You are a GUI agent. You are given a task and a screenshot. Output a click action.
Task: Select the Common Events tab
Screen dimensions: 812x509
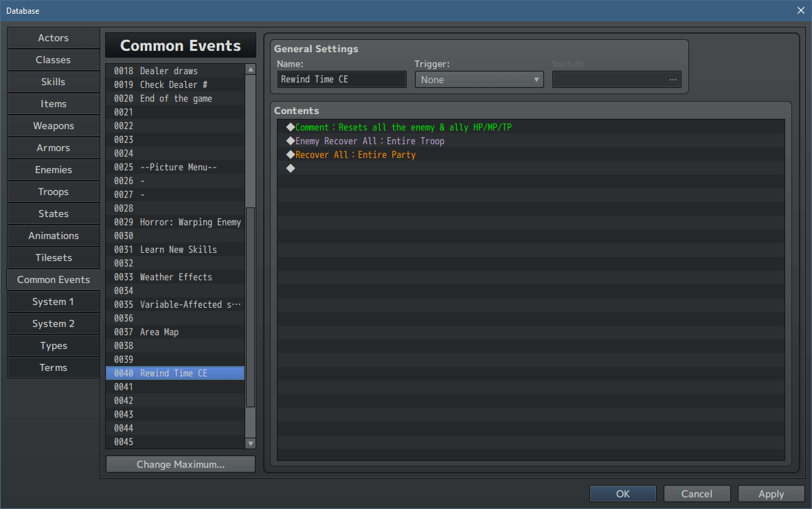[x=54, y=280]
